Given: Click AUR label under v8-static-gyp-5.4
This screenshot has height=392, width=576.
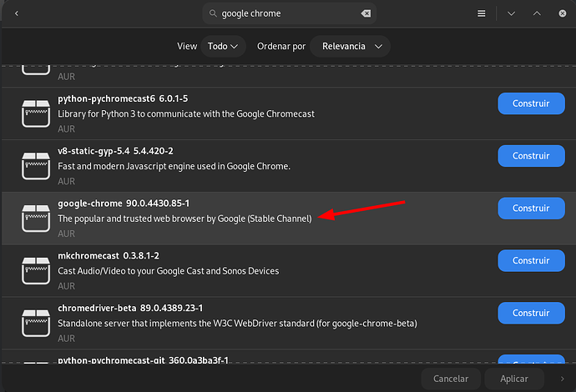Looking at the screenshot, I should [66, 181].
